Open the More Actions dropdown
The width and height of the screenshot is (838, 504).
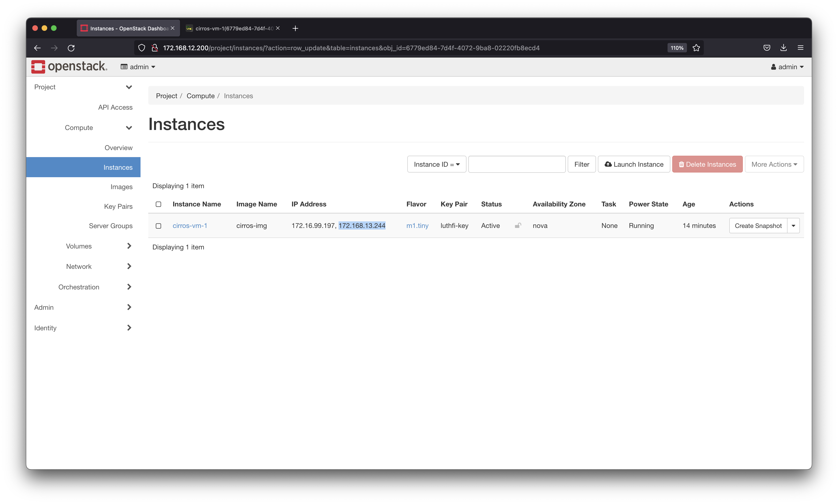tap(774, 164)
